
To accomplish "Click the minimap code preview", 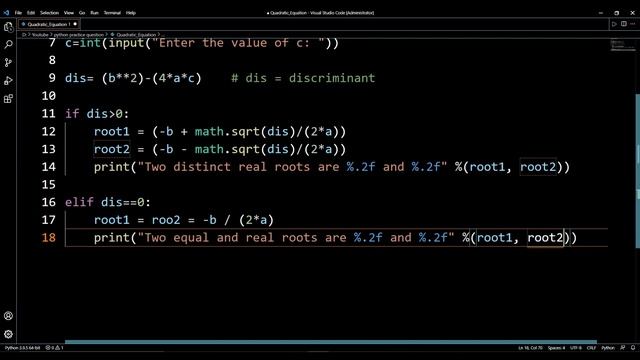I will 622,44.
